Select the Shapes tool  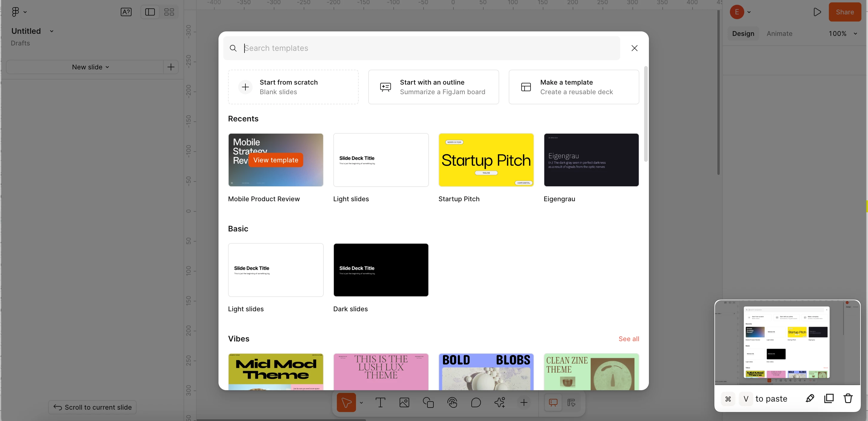point(428,402)
